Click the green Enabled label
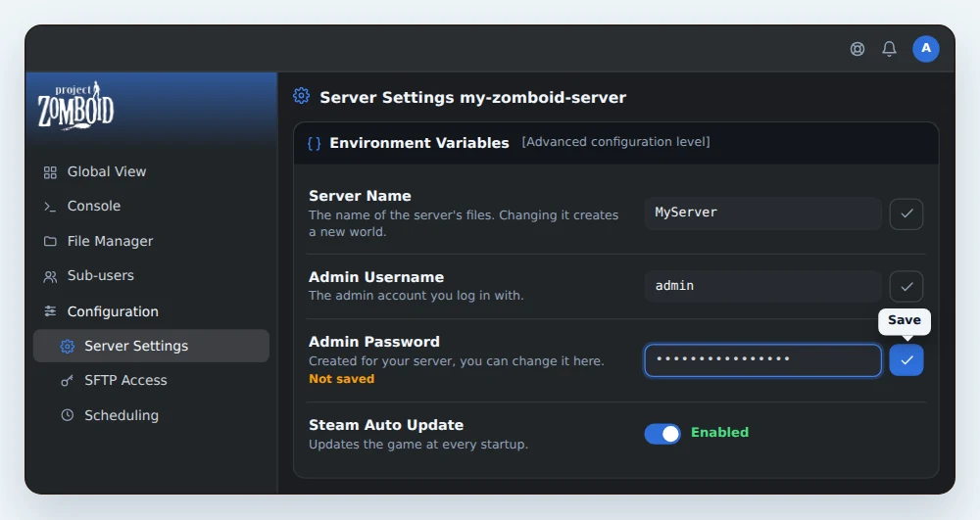Screen dimensions: 980x520 point(719,433)
